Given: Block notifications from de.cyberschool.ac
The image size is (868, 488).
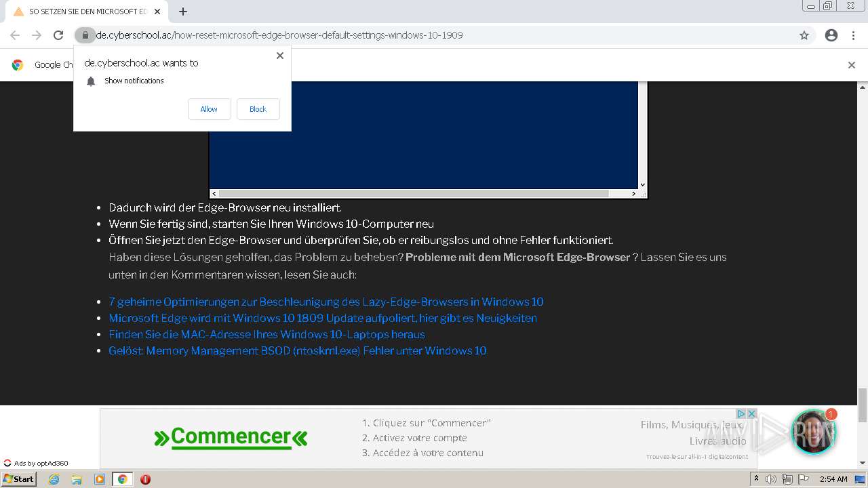Looking at the screenshot, I should pyautogui.click(x=258, y=109).
